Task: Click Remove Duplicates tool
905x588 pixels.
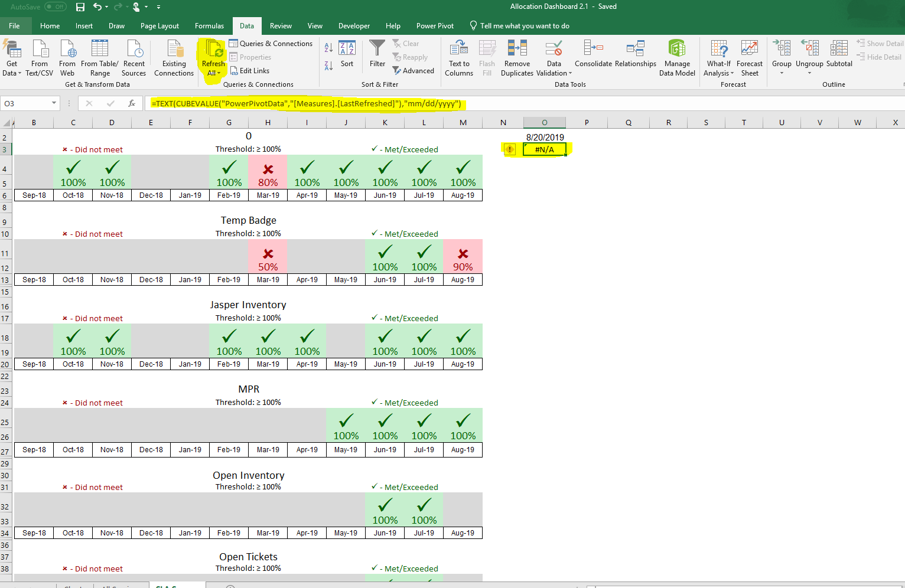Action: 517,58
